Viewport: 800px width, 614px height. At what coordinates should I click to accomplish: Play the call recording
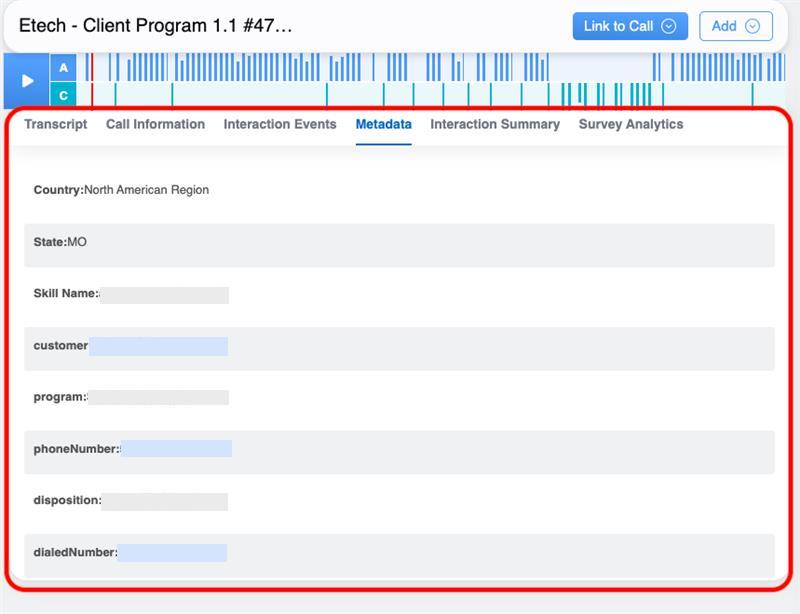pyautogui.click(x=27, y=81)
